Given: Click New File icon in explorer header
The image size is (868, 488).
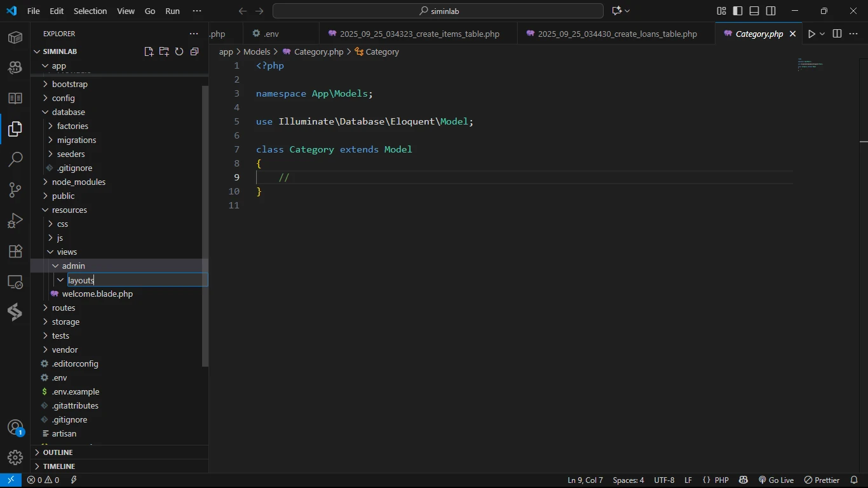Looking at the screenshot, I should click(149, 51).
